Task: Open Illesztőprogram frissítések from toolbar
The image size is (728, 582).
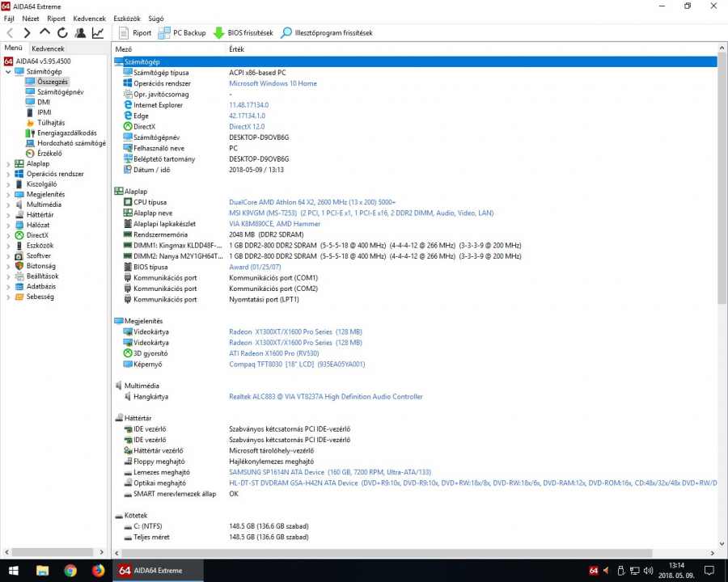Action: 327,33
